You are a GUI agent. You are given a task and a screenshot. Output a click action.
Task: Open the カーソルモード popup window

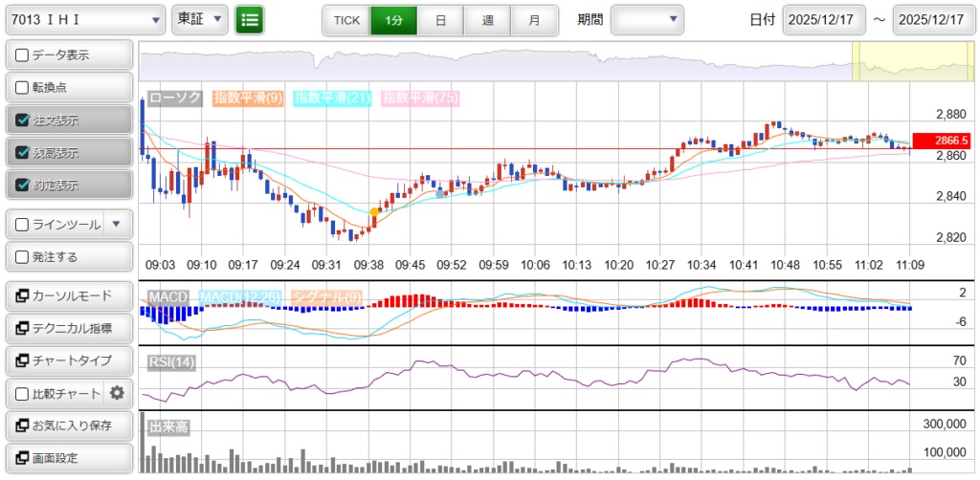coord(67,295)
